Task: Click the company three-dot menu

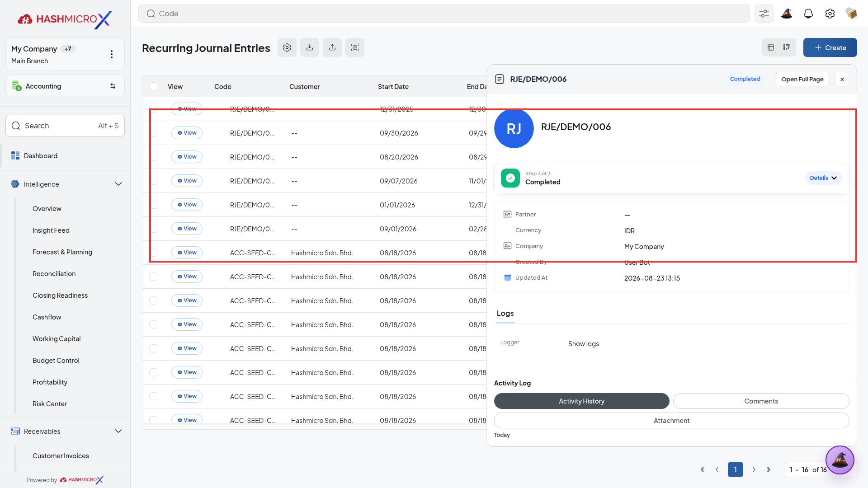Action: (x=112, y=54)
